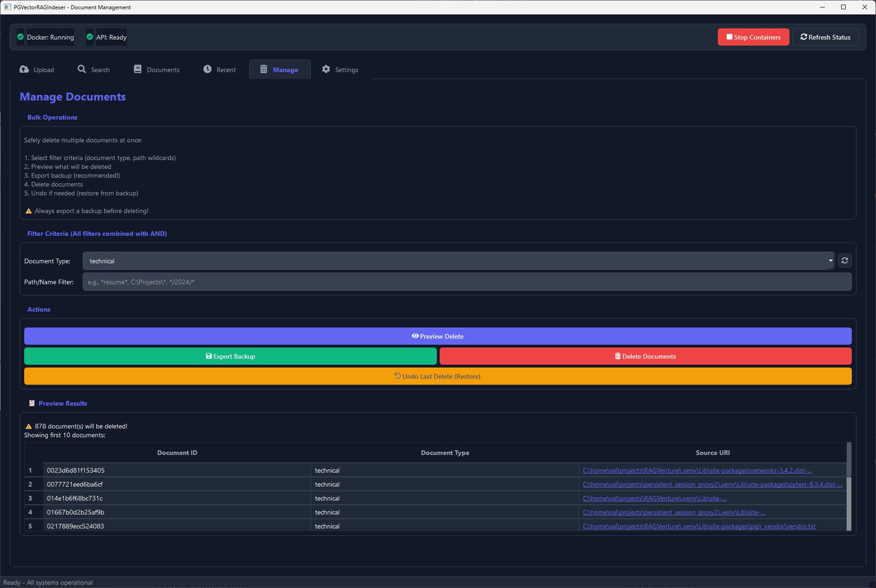Open the Document Type dropdown
This screenshot has height=588, width=876.
830,261
